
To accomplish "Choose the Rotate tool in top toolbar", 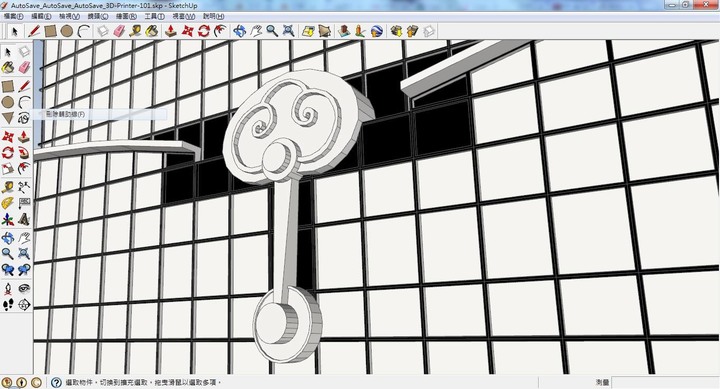I will [x=204, y=31].
